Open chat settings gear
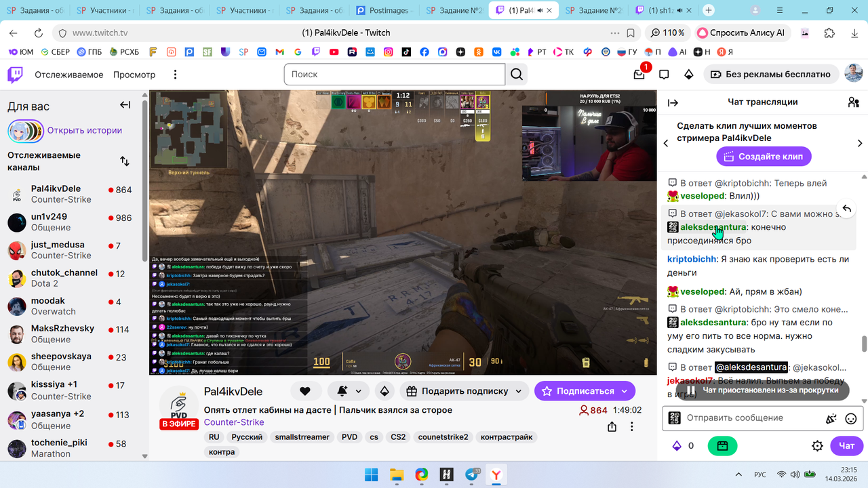 coord(818,445)
